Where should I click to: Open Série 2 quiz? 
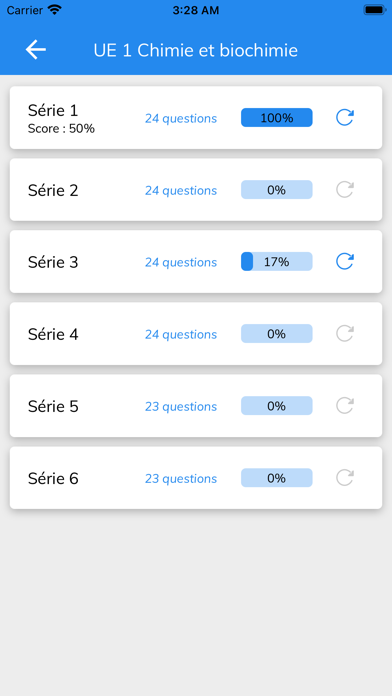(196, 190)
